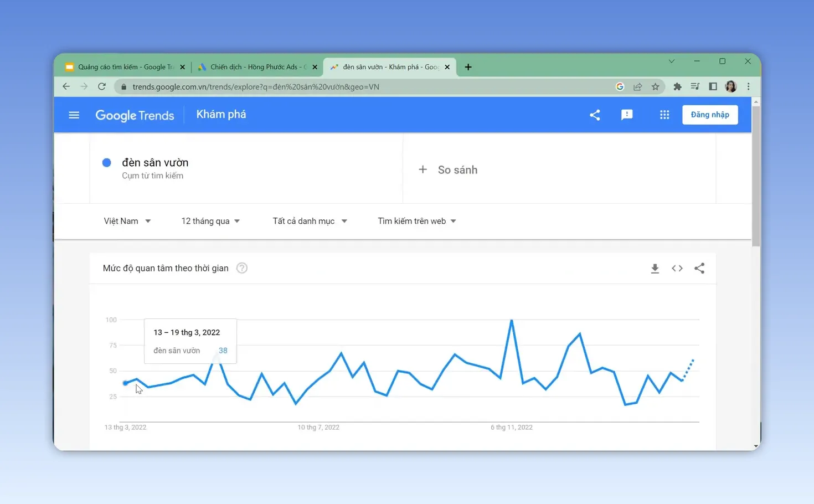Open the Google apps grid

click(664, 115)
